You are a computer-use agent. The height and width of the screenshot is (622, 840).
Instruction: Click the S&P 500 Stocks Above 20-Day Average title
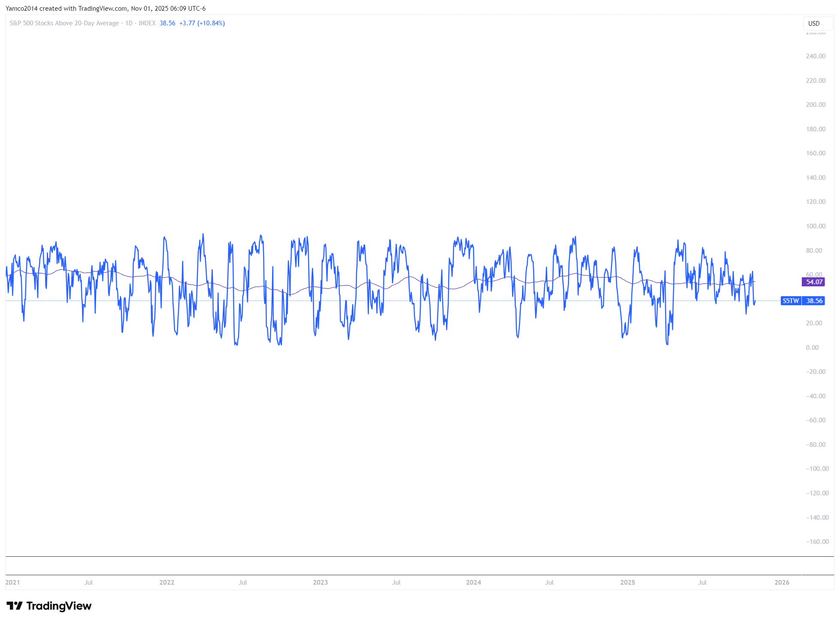click(64, 23)
